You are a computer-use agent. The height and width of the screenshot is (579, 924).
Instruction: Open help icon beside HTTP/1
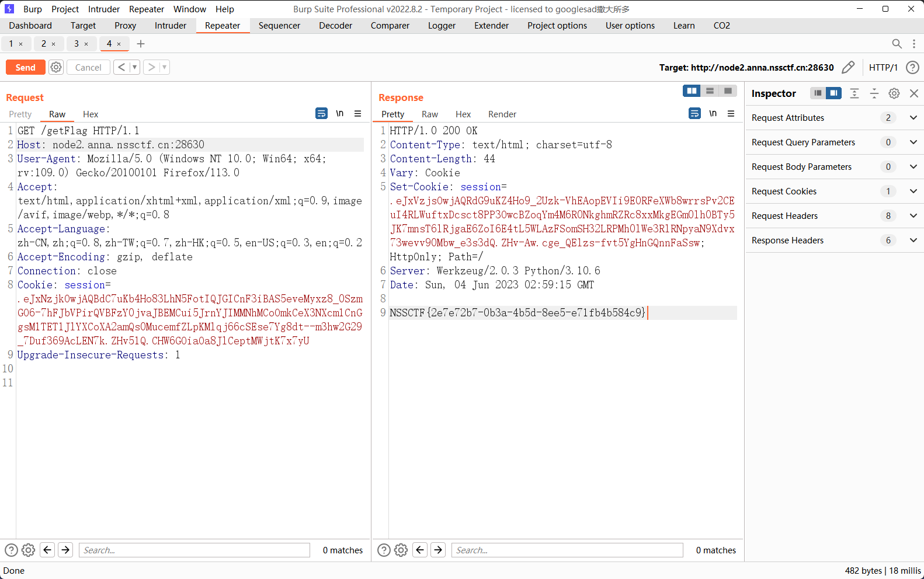point(912,68)
